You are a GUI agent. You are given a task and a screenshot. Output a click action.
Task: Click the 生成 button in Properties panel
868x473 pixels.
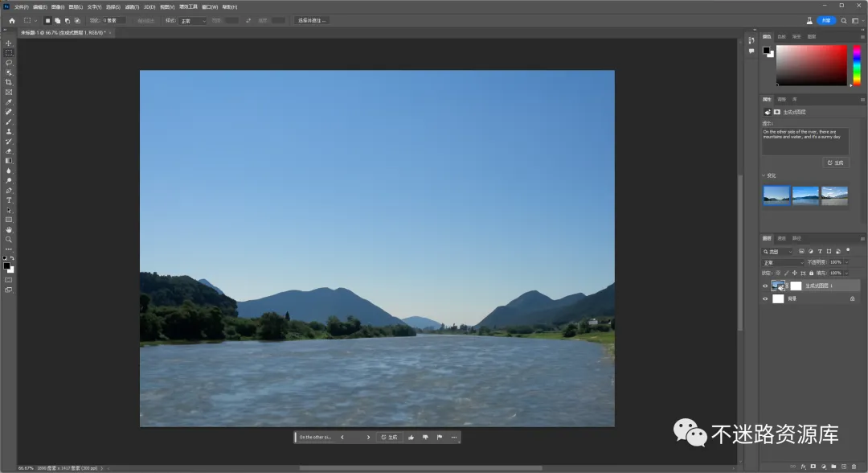[x=835, y=162]
